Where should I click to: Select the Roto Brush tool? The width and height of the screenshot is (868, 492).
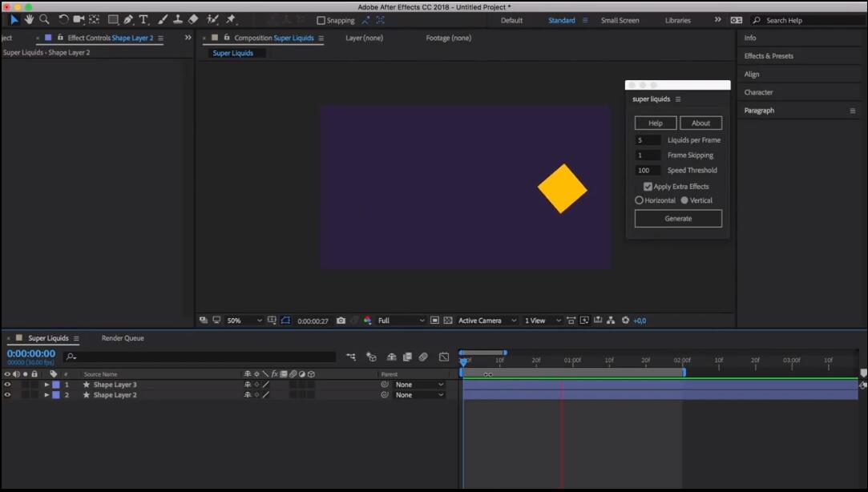pyautogui.click(x=212, y=20)
